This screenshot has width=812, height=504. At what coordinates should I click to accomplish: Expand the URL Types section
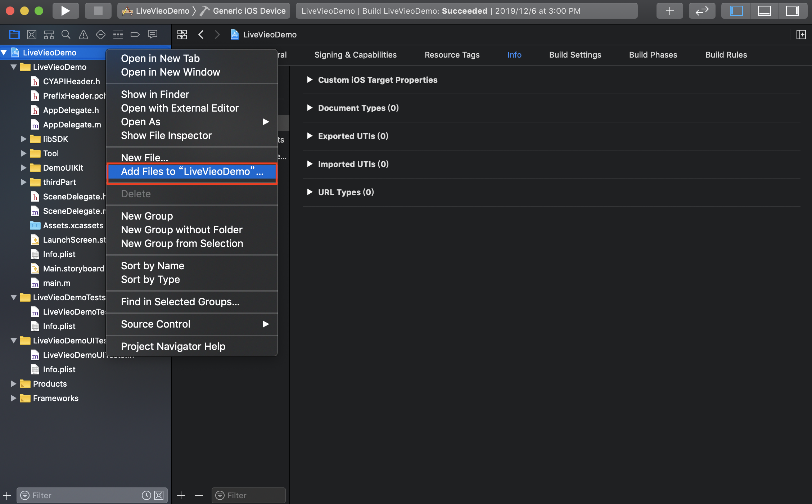310,192
